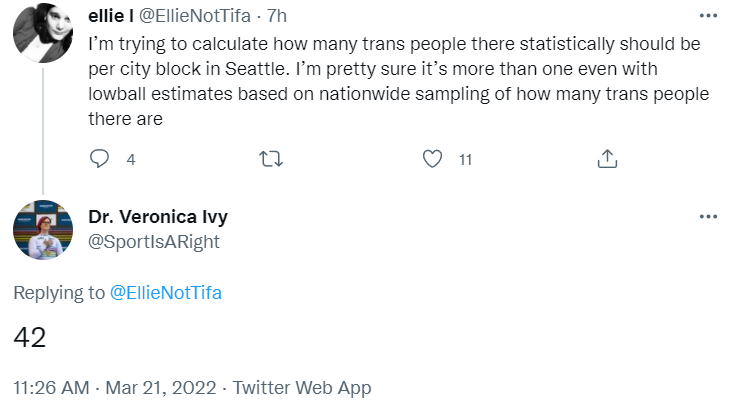The image size is (729, 407).
Task: Open the @SportIsARight handle
Action: point(154,242)
